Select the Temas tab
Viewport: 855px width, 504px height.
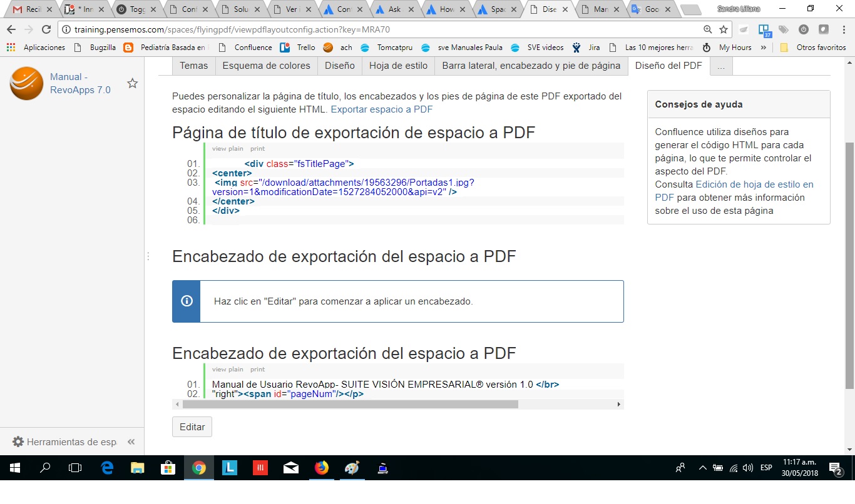(x=194, y=66)
